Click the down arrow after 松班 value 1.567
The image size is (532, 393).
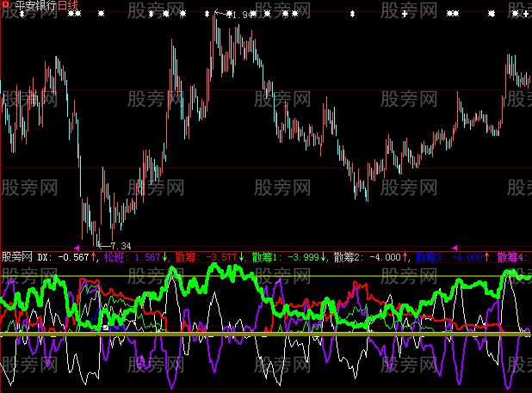[x=165, y=256]
